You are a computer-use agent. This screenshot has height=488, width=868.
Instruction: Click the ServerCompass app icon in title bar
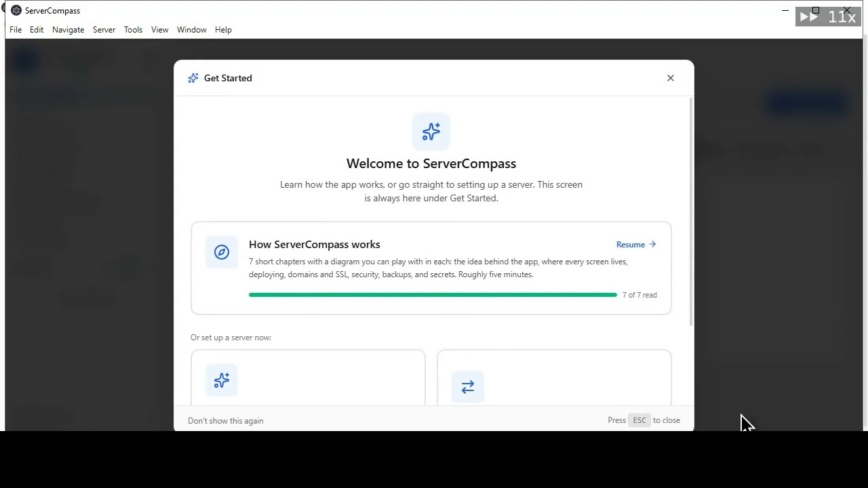(16, 10)
